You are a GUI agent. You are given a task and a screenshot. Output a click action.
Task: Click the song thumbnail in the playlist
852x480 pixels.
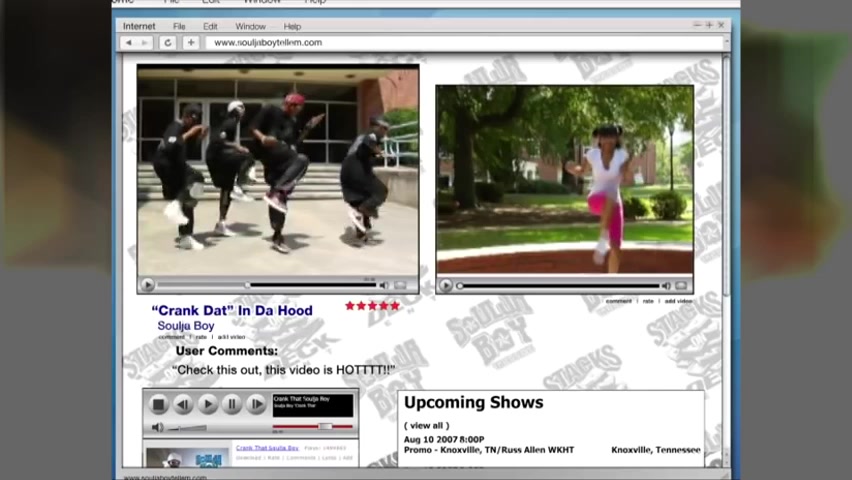coord(188,457)
